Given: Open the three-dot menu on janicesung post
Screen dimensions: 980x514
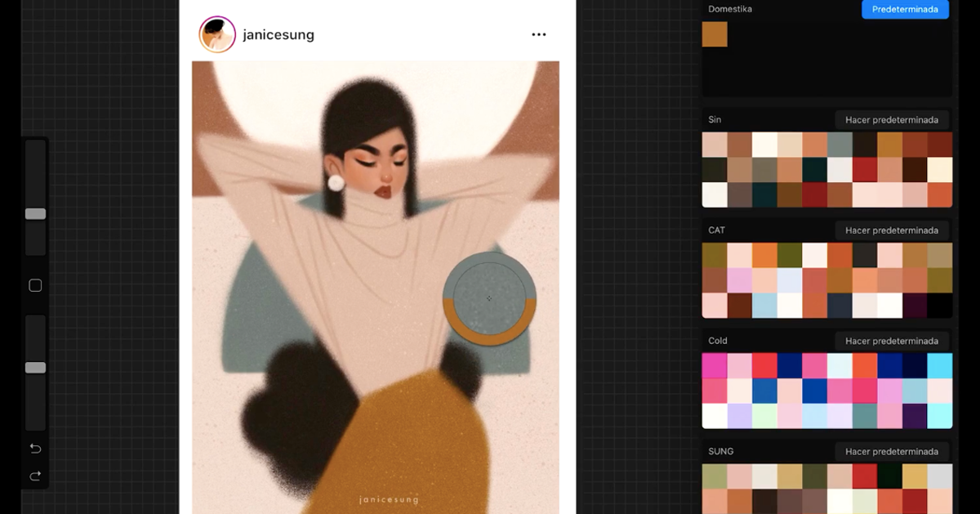Looking at the screenshot, I should (538, 34).
